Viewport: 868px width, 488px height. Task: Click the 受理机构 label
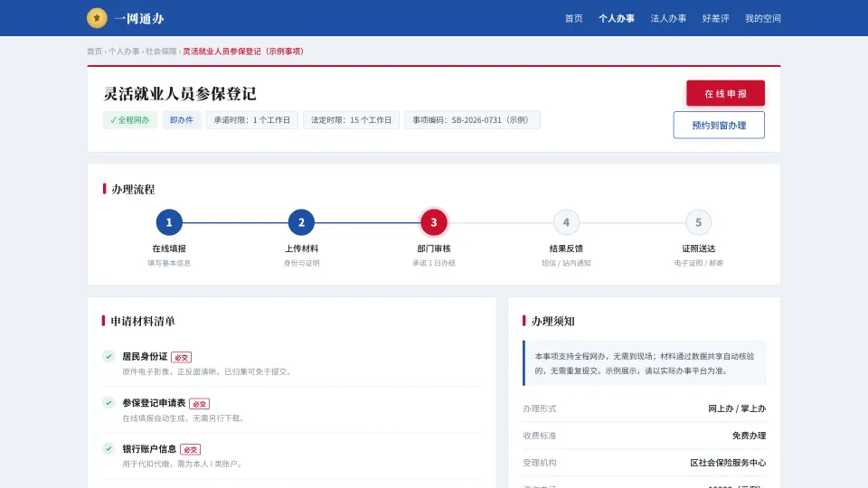[539, 463]
